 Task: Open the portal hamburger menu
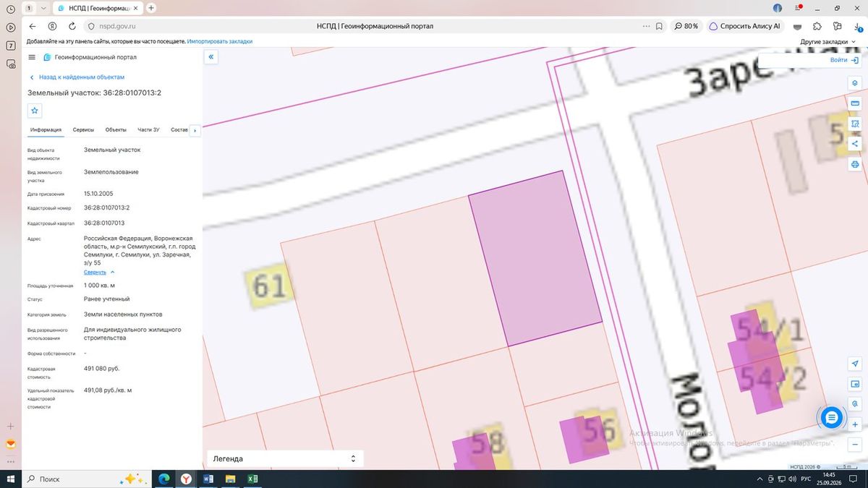(32, 57)
